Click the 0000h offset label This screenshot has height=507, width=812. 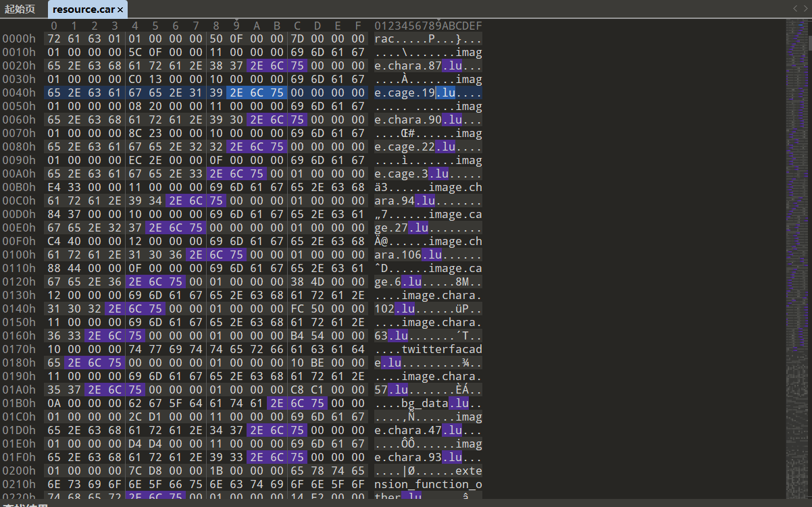coord(19,39)
